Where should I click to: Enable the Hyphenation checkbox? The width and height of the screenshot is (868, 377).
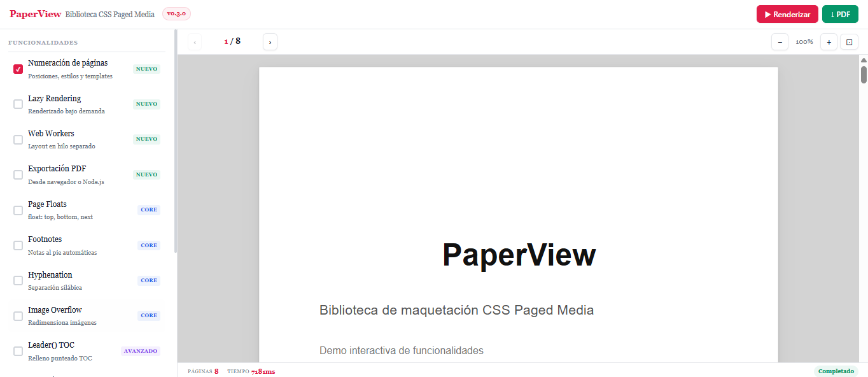click(x=18, y=281)
